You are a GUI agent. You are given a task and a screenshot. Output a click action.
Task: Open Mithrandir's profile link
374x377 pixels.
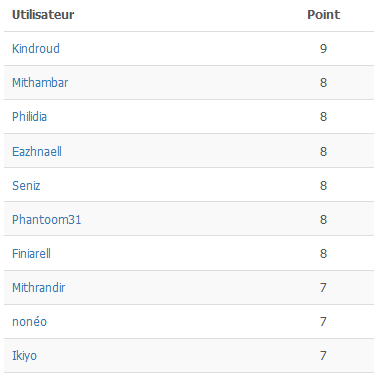[x=39, y=288]
